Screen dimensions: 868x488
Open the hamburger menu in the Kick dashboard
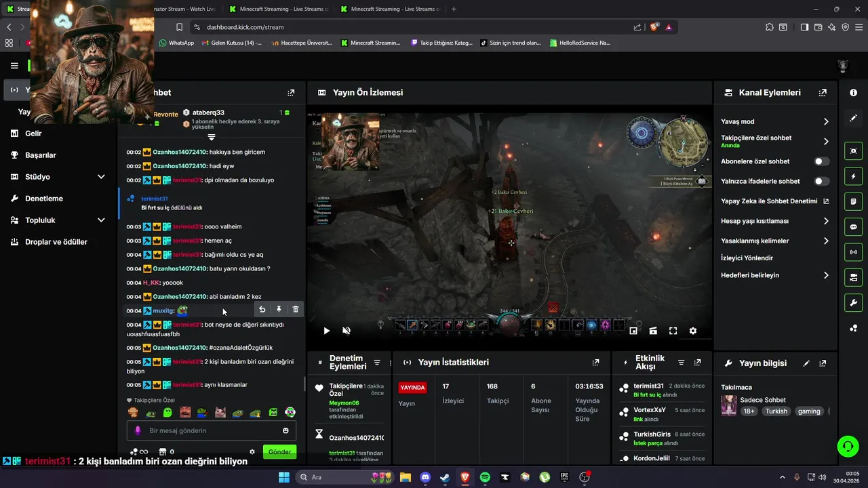14,66
